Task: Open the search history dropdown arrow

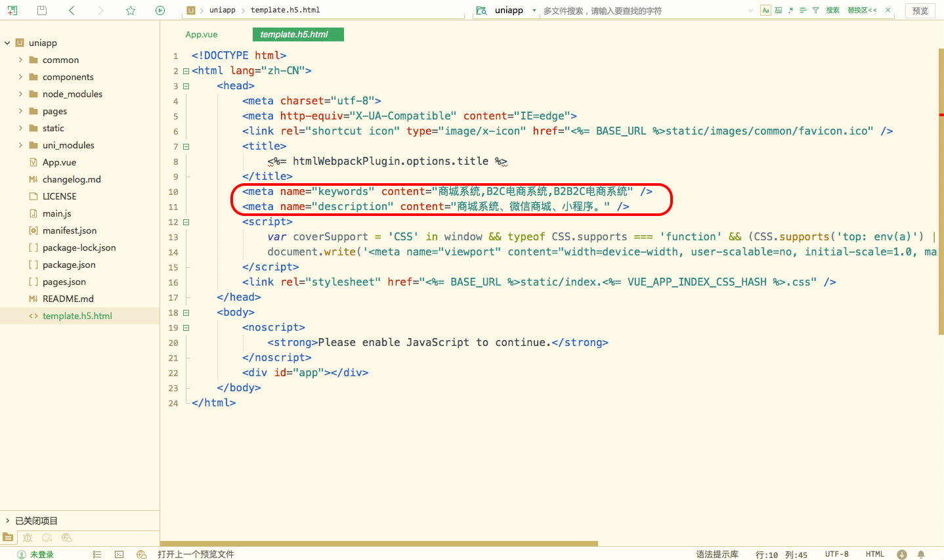Action: pyautogui.click(x=750, y=11)
